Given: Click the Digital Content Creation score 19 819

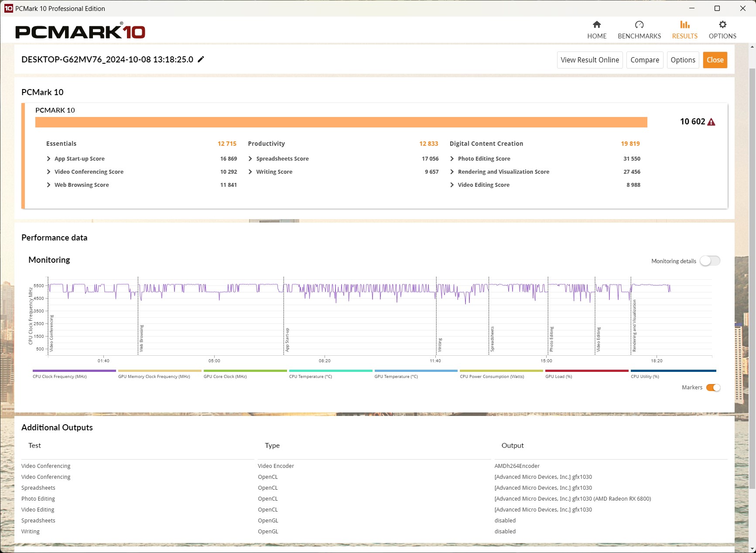Looking at the screenshot, I should coord(630,144).
